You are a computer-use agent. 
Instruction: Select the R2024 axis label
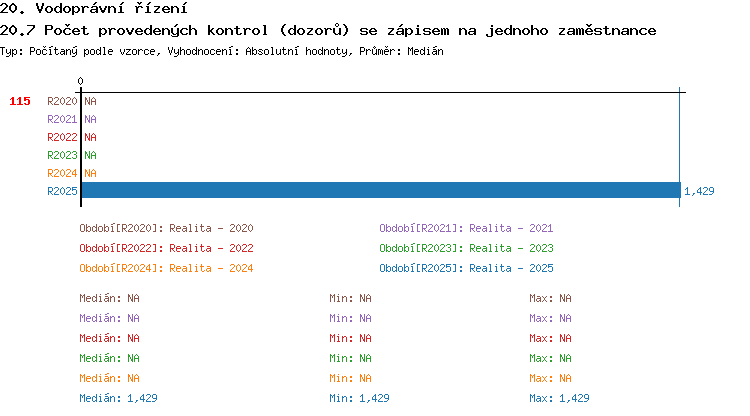pos(62,173)
